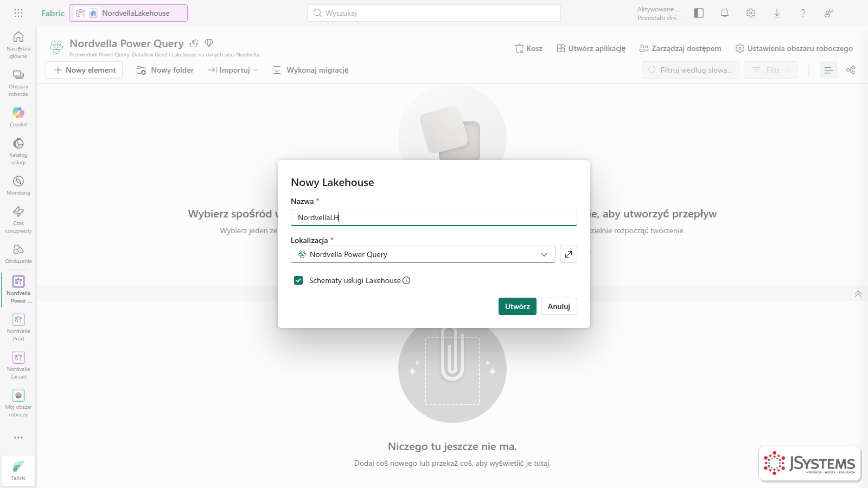Open the Filtr dropdown
Screen dimensions: 868x488
pos(770,70)
